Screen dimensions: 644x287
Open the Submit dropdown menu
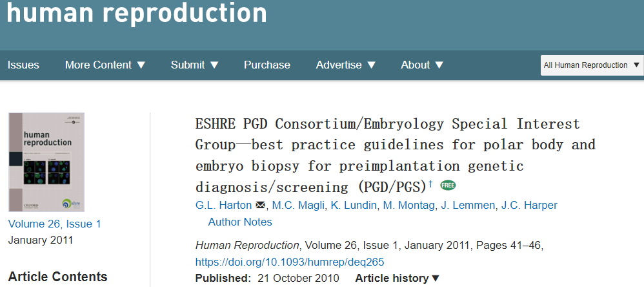click(x=194, y=65)
